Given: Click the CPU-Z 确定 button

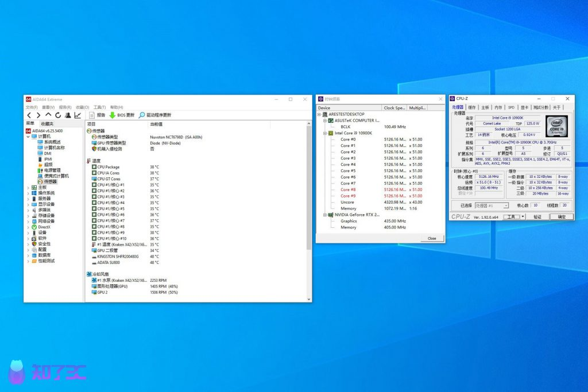Looking at the screenshot, I should point(562,216).
